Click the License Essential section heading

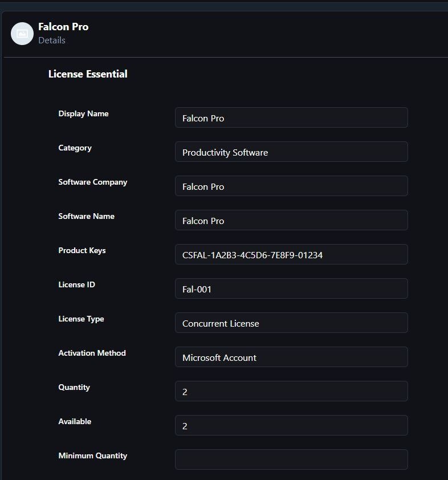click(88, 74)
